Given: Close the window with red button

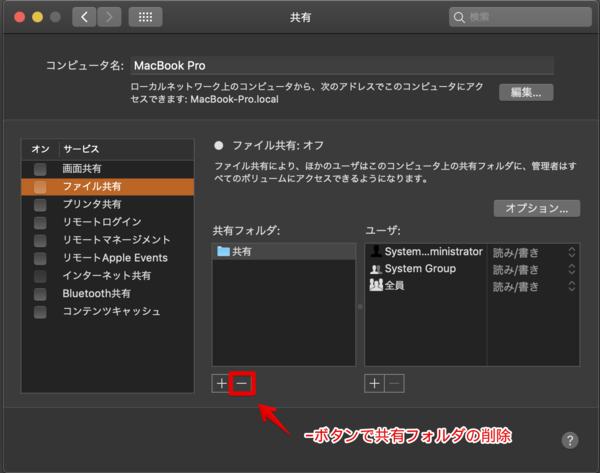Looking at the screenshot, I should pyautogui.click(x=20, y=17).
